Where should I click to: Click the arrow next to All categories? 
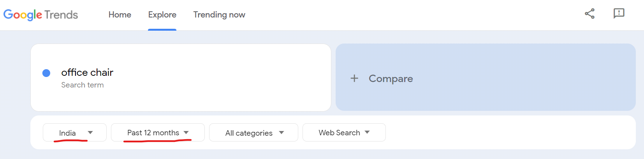[282, 133]
